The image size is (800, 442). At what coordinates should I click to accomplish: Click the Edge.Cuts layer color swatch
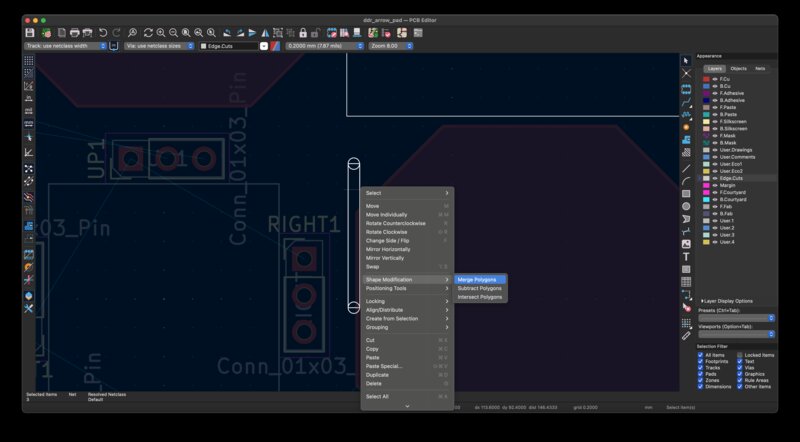pos(706,177)
